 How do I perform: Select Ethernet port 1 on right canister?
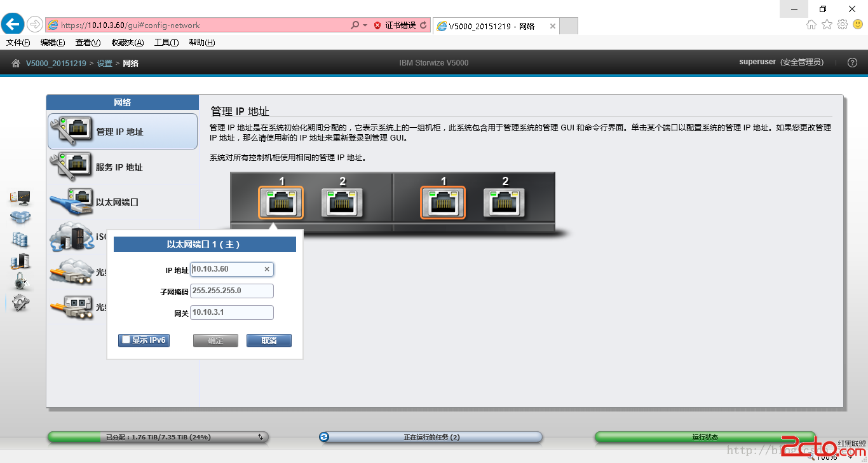[x=443, y=202]
